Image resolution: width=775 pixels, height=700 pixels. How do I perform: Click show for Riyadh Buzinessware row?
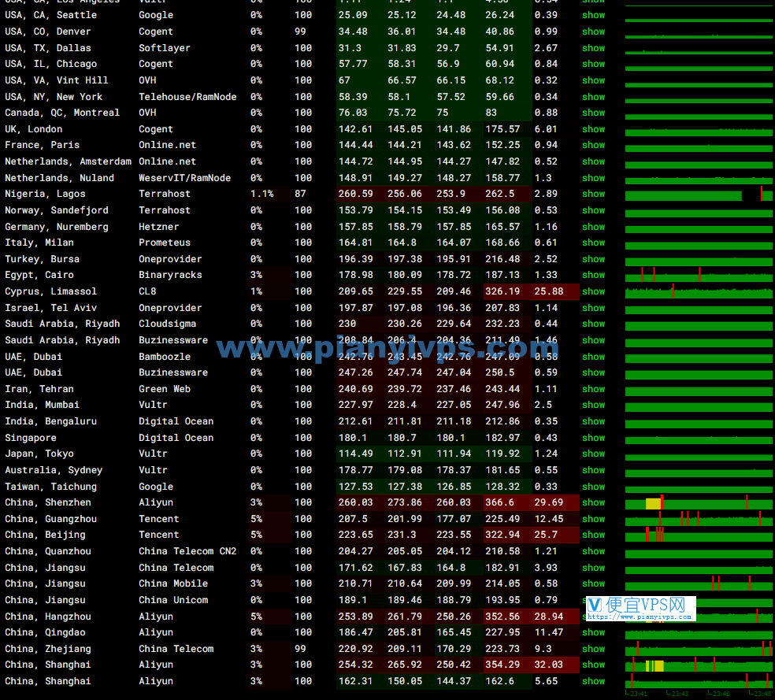click(593, 340)
